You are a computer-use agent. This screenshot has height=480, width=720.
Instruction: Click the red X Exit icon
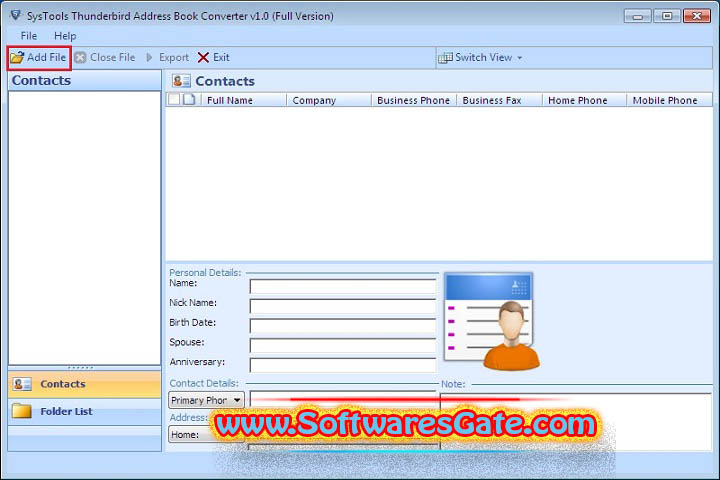click(x=203, y=58)
